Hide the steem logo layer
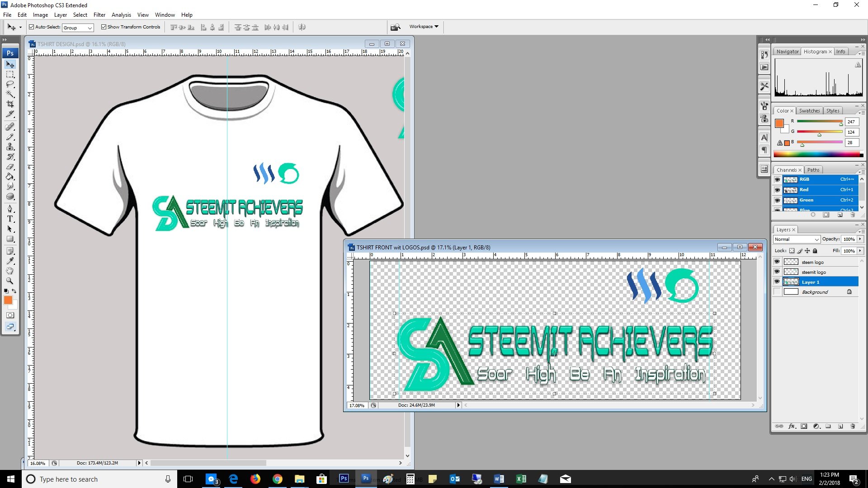 click(777, 262)
